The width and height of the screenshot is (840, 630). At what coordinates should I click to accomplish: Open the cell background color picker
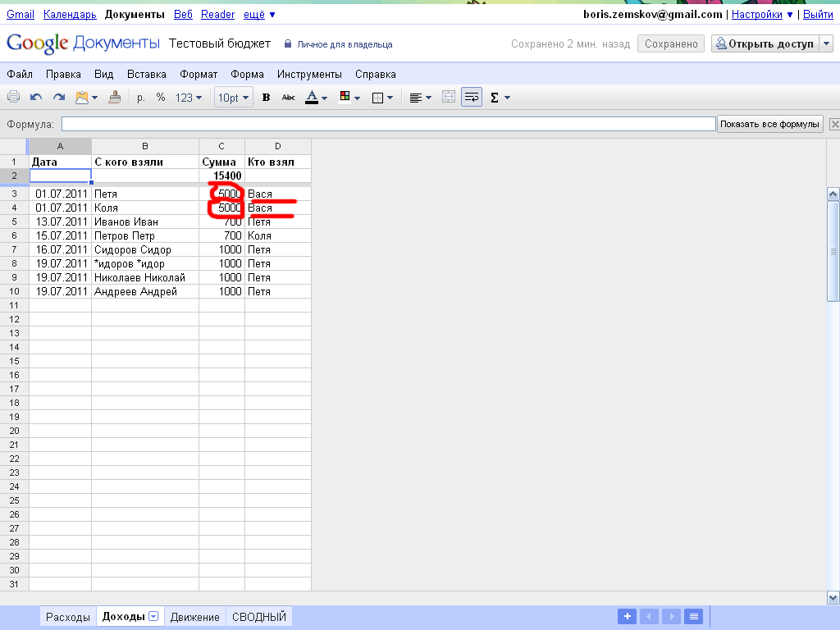[349, 98]
